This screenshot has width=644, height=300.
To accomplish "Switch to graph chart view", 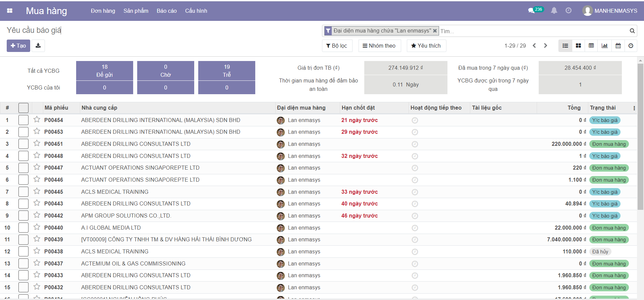I will (604, 46).
